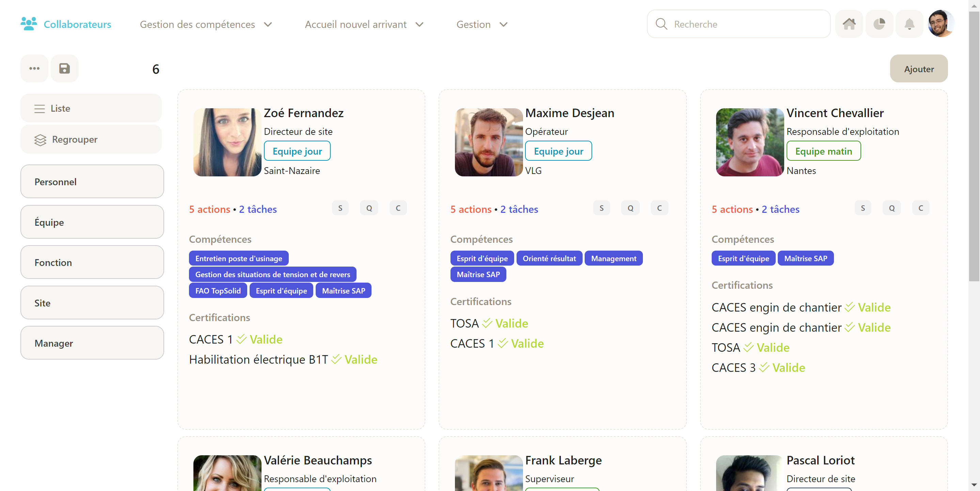Click Vincent Chevallier's Maîtrise SAP tag
Viewport: 980px width, 491px height.
pyautogui.click(x=805, y=258)
